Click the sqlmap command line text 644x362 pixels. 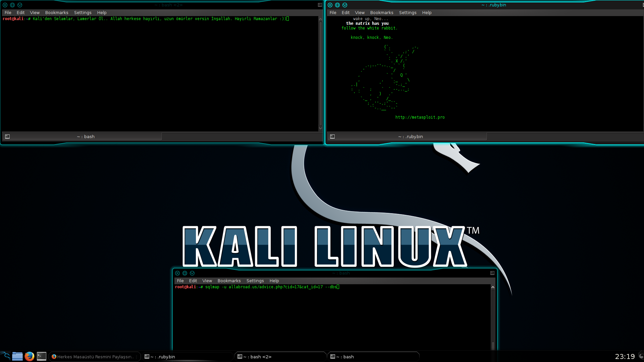click(271, 287)
